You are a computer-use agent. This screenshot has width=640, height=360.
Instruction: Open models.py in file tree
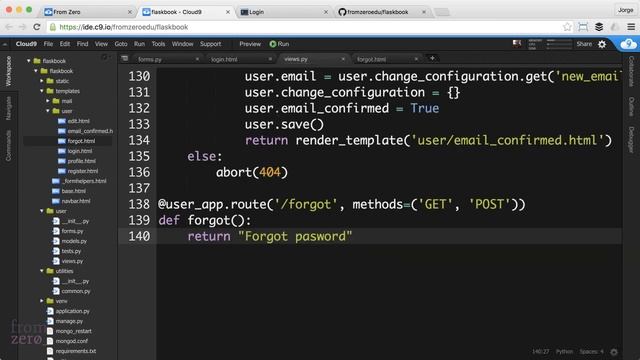(74, 241)
